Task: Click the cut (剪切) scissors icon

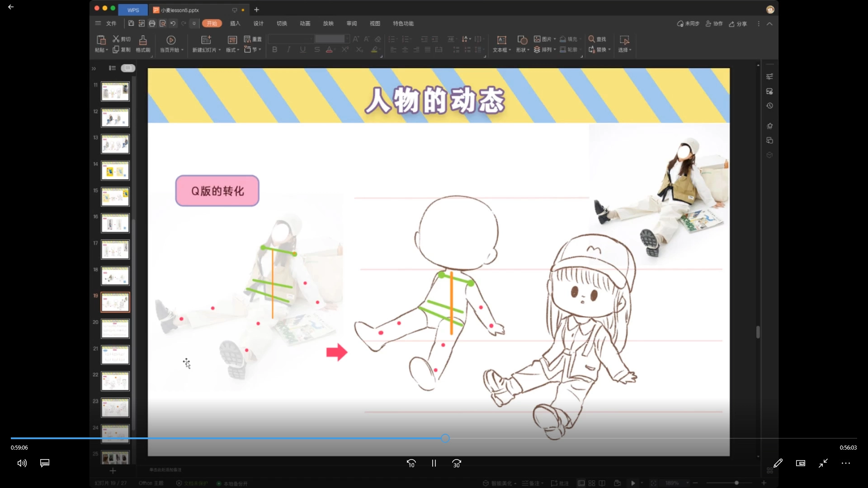Action: click(116, 39)
